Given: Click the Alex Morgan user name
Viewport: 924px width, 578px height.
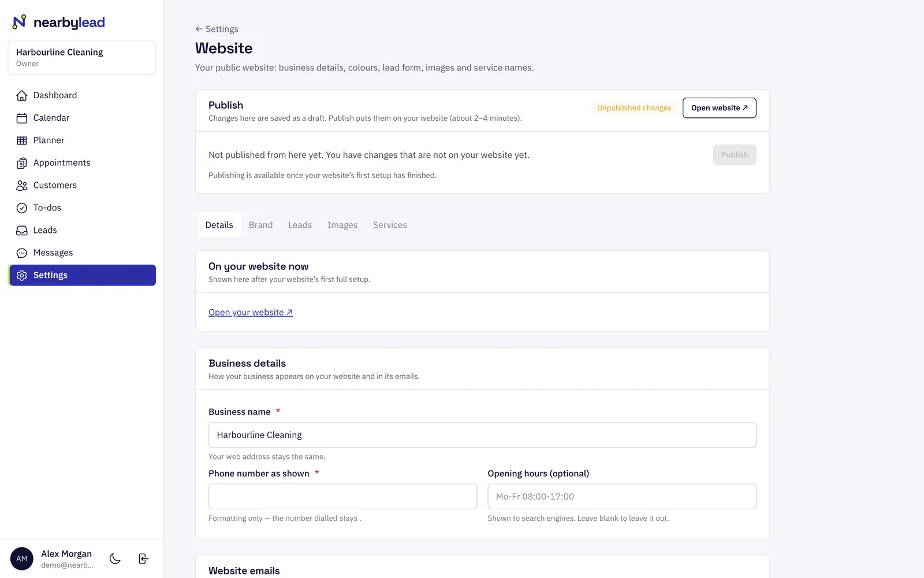Looking at the screenshot, I should point(66,554).
